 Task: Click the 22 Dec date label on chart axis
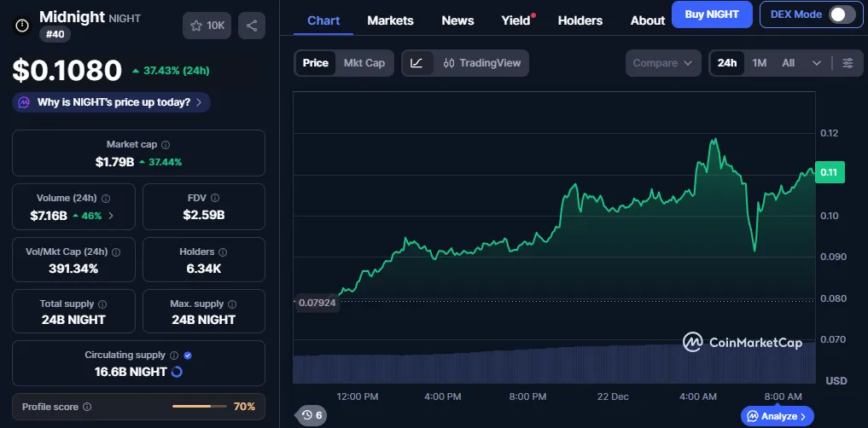(613, 396)
